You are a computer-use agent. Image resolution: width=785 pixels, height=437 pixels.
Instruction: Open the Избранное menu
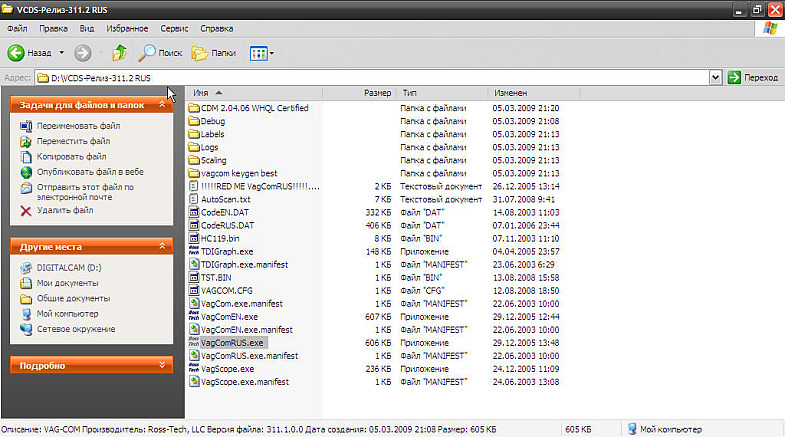[x=129, y=29]
